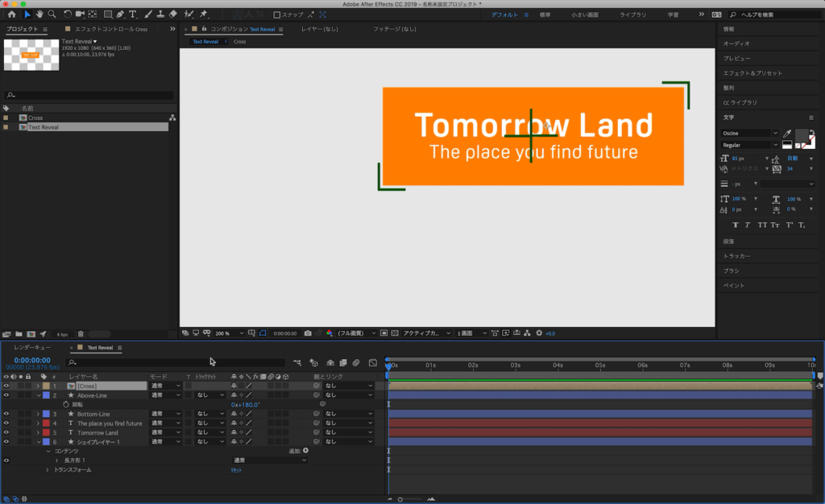The width and height of the screenshot is (825, 504).
Task: Pick the horizontal Type tool
Action: point(133,14)
